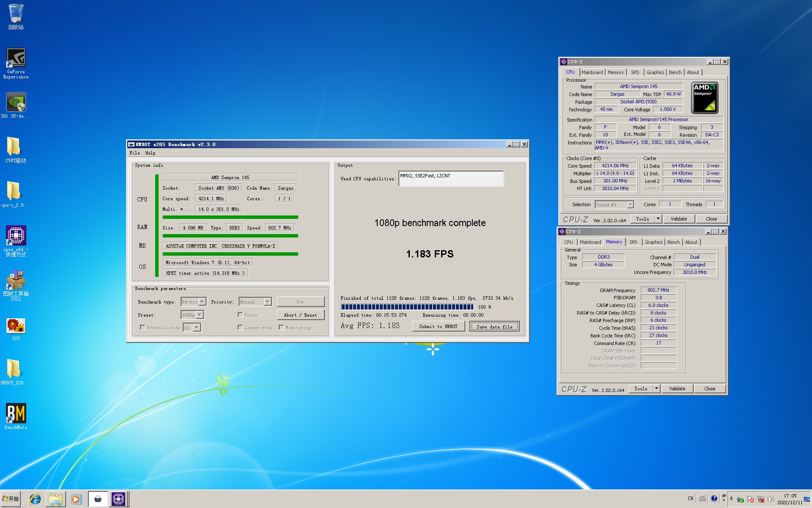Toggle the Pmode checkbox

240,315
